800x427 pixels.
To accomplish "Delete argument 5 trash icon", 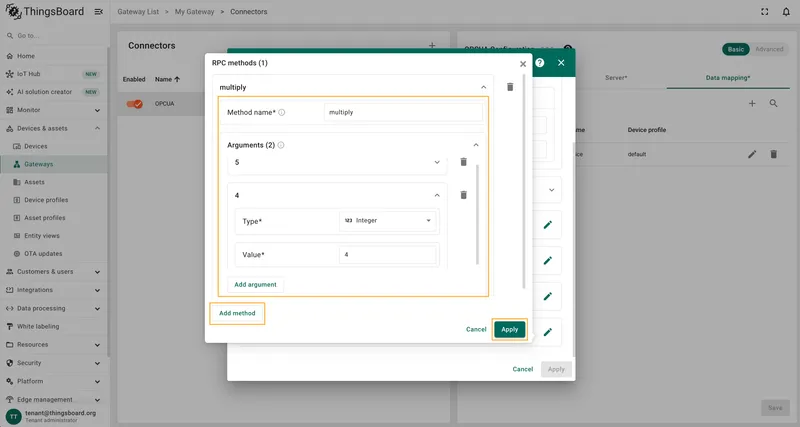I will 463,162.
